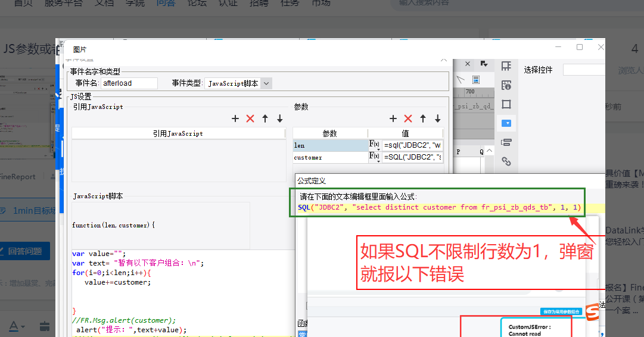Click the 选择控件 input box

[x=584, y=70]
